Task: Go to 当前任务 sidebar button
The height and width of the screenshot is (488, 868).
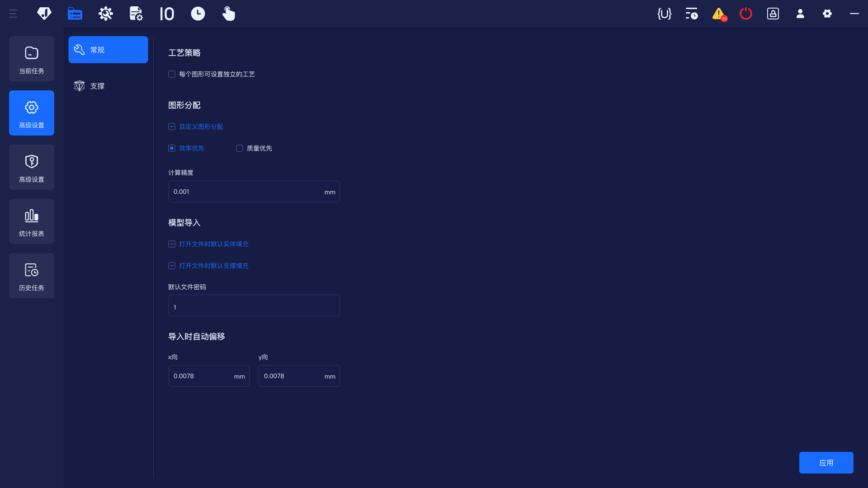Action: (32, 59)
